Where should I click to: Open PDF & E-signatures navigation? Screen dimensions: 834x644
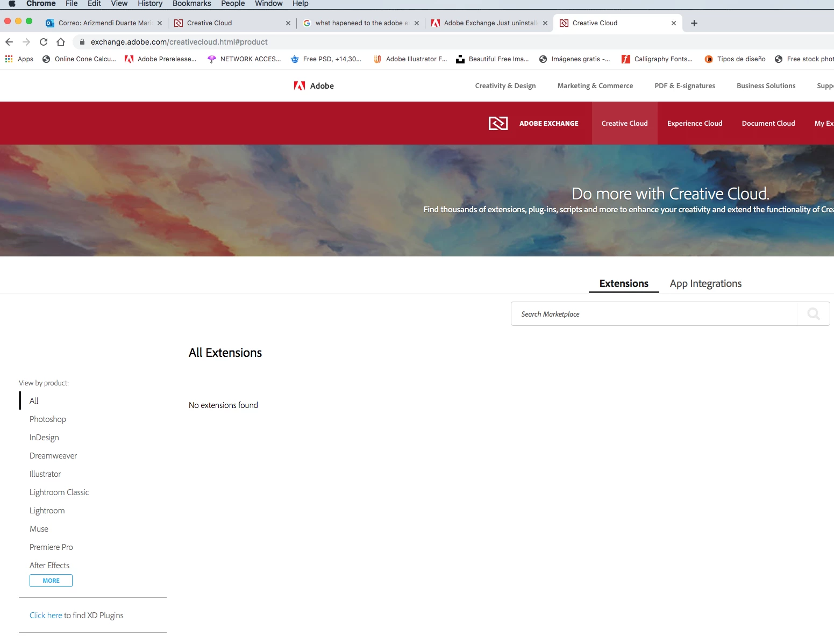(x=685, y=86)
